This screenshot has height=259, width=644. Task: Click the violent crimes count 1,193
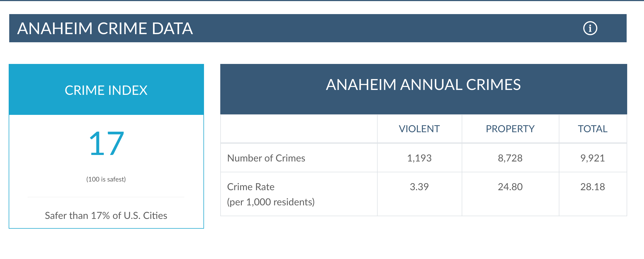point(419,158)
